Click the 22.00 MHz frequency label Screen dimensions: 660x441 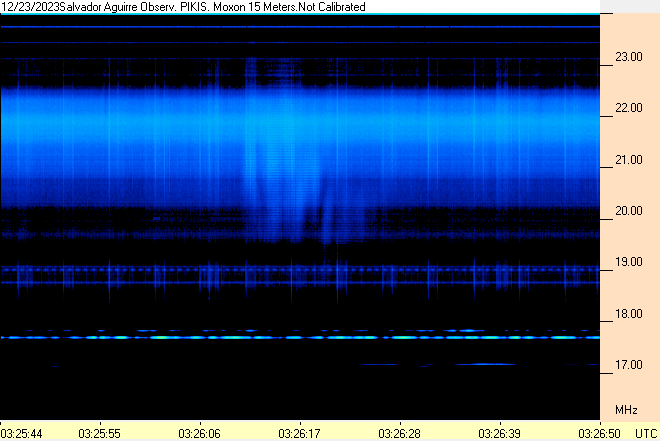click(629, 108)
